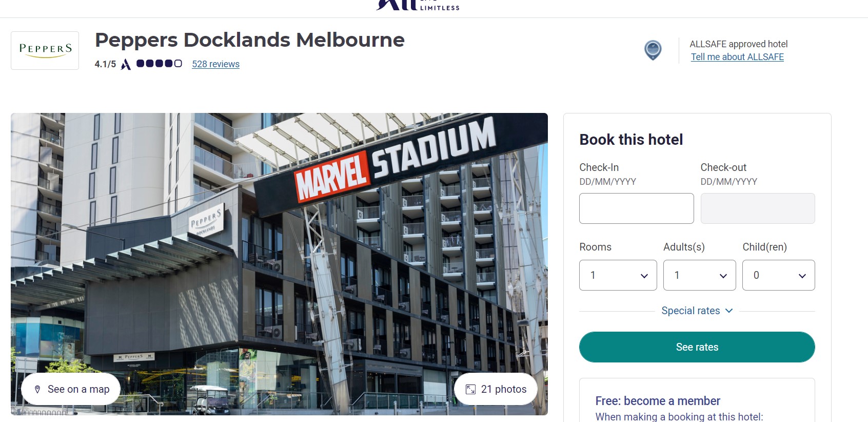Open the Children dropdown
Screen dimensions: 868x422
778,275
